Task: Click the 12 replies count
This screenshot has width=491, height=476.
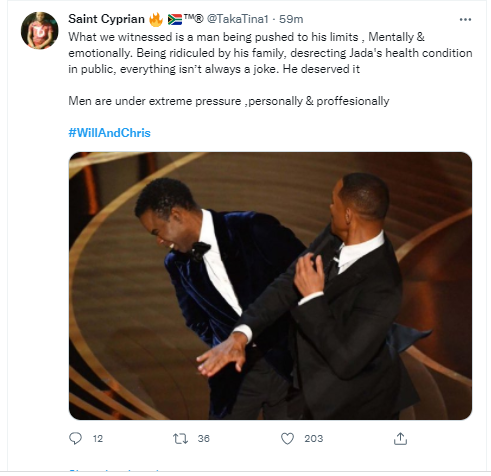Action: coord(98,439)
